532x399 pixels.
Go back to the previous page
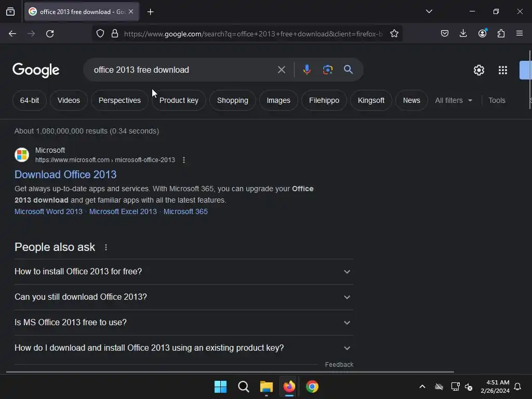12,34
